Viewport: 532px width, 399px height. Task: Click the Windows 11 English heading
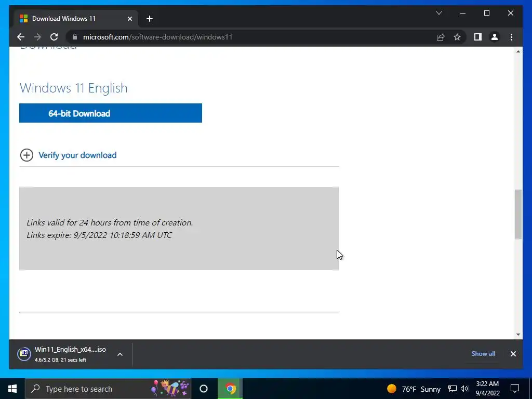[x=74, y=88]
